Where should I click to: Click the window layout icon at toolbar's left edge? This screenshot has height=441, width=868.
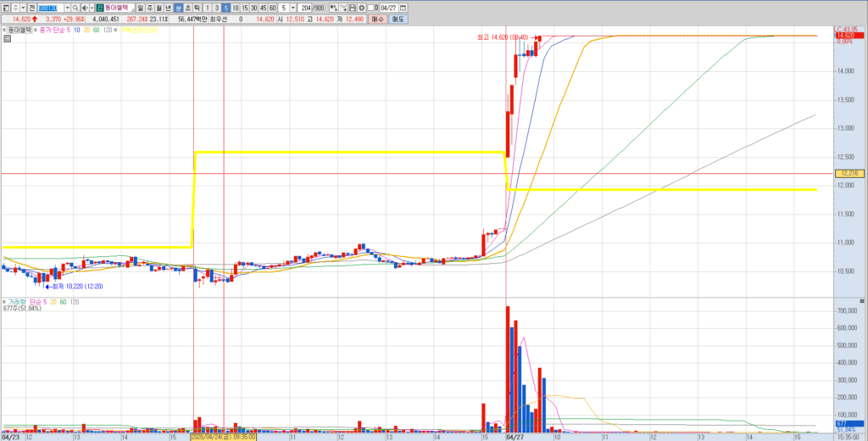coord(7,8)
